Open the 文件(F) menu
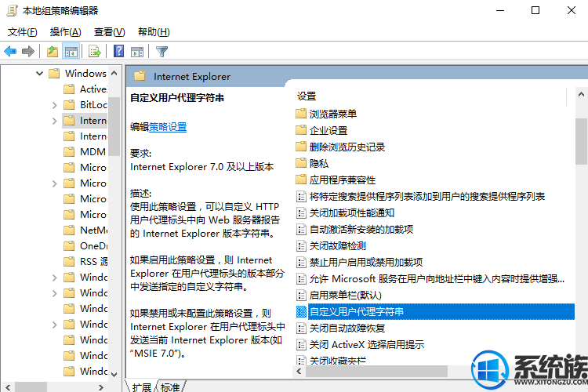This screenshot has height=392, width=588. (x=23, y=32)
